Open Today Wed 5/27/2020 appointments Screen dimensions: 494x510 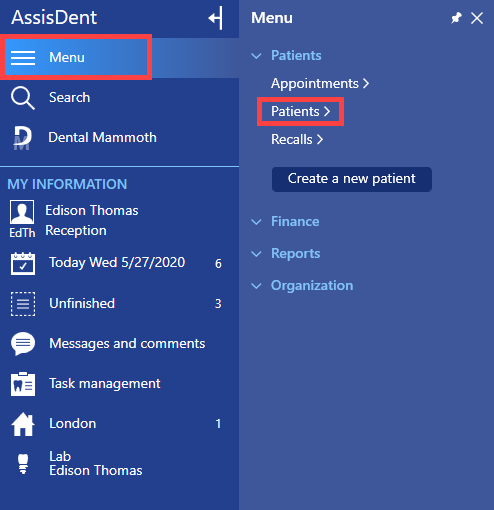click(117, 263)
